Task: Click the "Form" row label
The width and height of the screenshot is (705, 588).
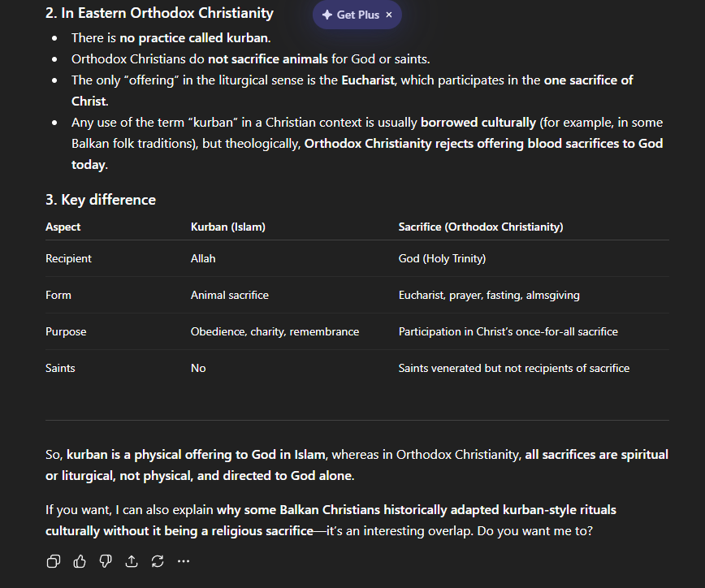Action: coord(58,295)
